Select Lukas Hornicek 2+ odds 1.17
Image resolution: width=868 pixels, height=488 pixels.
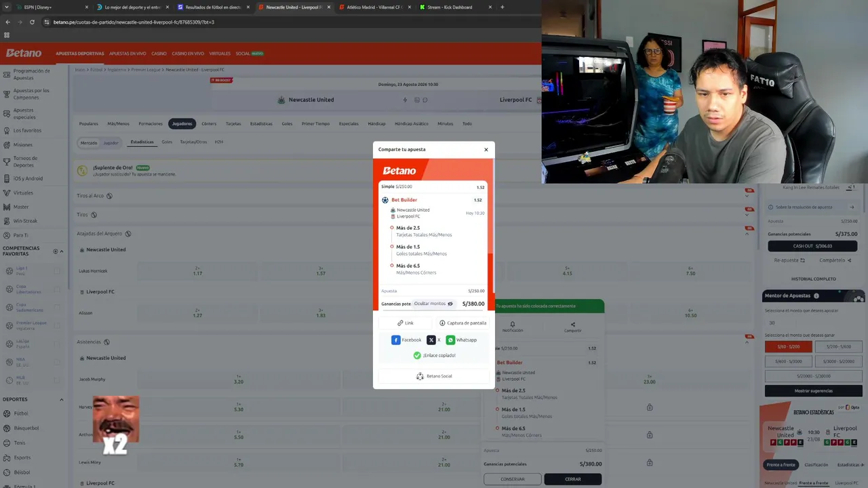click(x=197, y=271)
